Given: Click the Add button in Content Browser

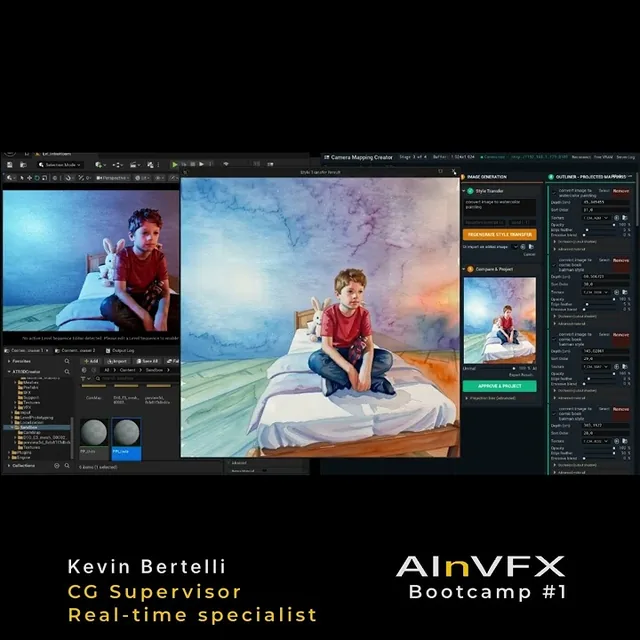Looking at the screenshot, I should [91, 361].
